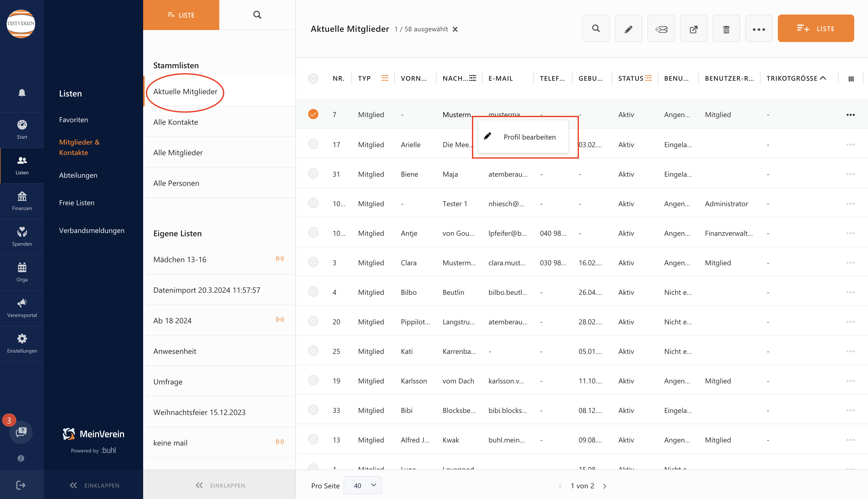The width and height of the screenshot is (868, 499).
Task: Toggle the select-all checkbox in the table header
Action: [x=313, y=78]
